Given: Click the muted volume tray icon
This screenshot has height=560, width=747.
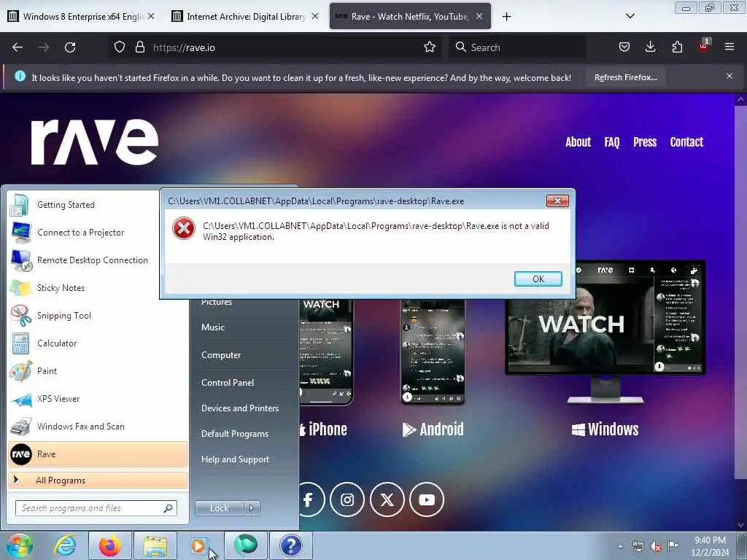Looking at the screenshot, I should coord(656,547).
